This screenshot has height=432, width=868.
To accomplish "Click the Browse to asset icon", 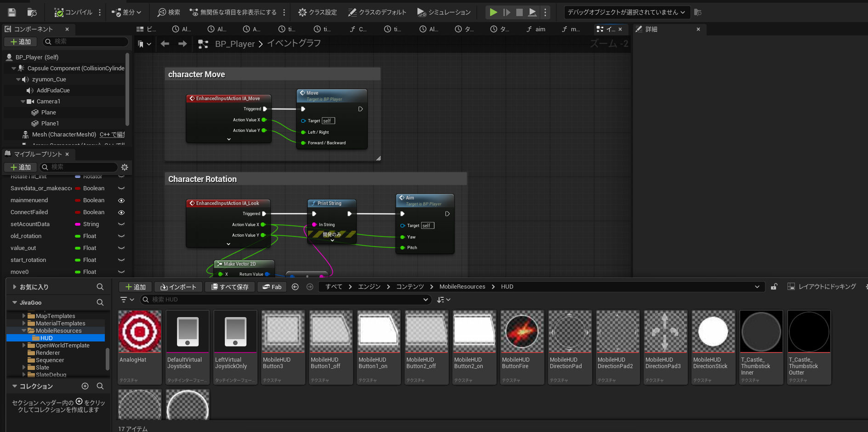I will tap(32, 12).
